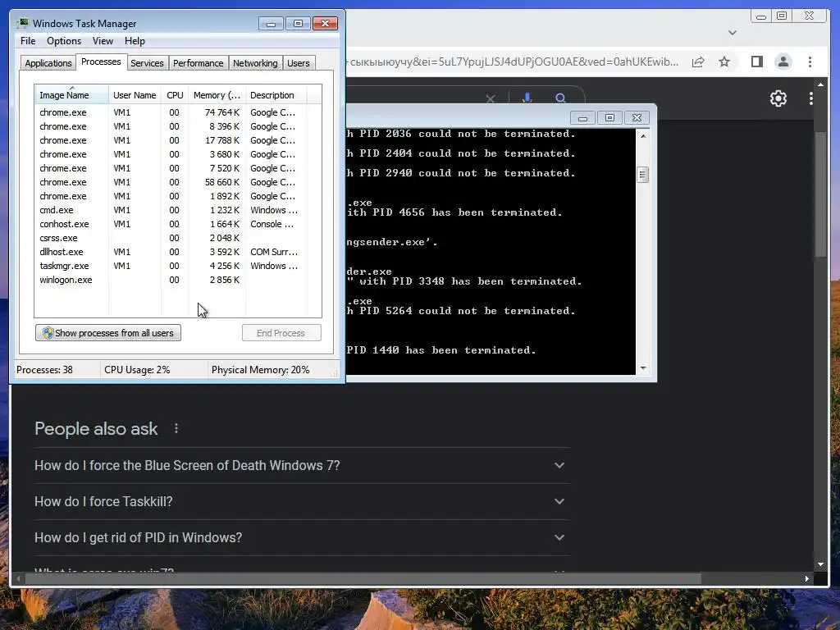Sort by Description column header

[276, 95]
